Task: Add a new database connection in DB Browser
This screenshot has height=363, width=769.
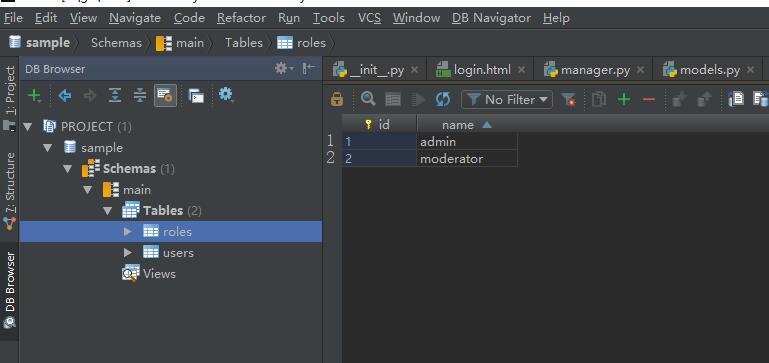Action: pos(34,95)
